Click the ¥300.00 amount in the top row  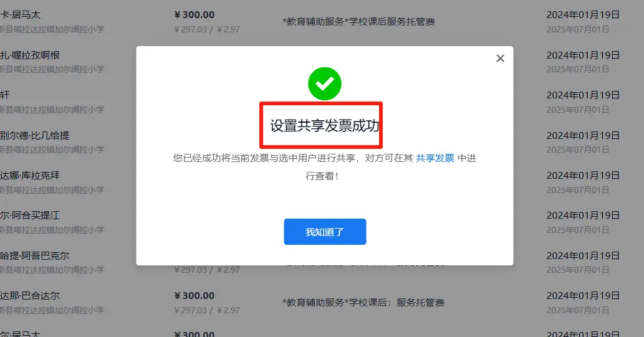pyautogui.click(x=195, y=15)
